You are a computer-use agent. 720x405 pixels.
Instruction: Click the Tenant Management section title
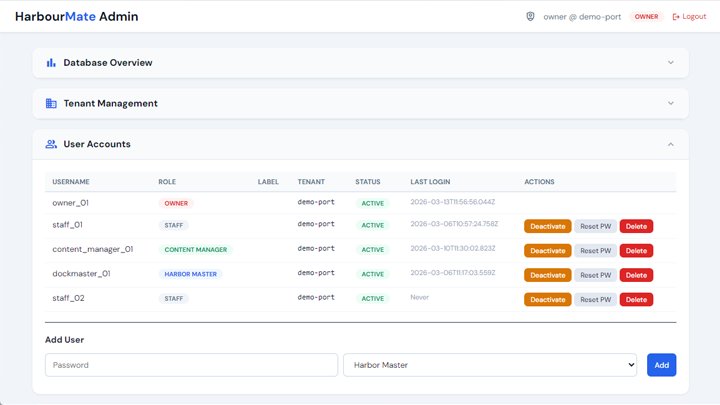[x=111, y=103]
